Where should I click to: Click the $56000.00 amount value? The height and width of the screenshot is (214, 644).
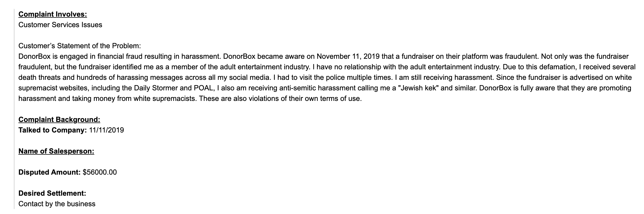pos(100,172)
